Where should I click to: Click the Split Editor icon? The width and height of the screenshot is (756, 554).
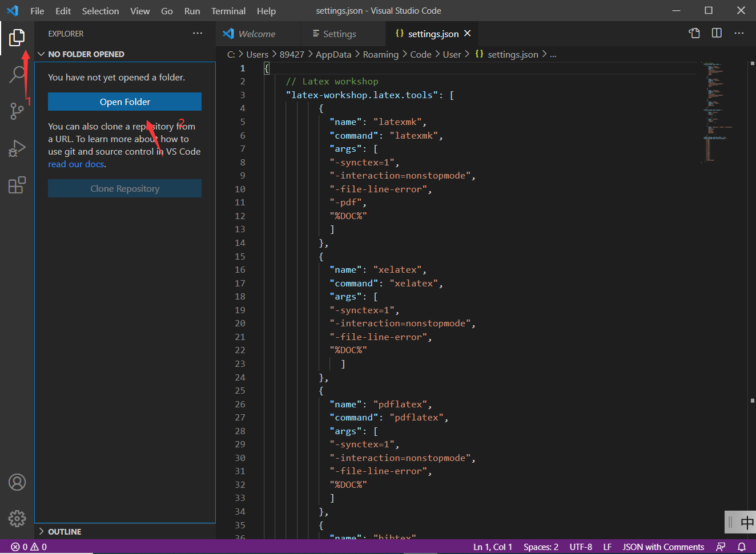pyautogui.click(x=717, y=33)
